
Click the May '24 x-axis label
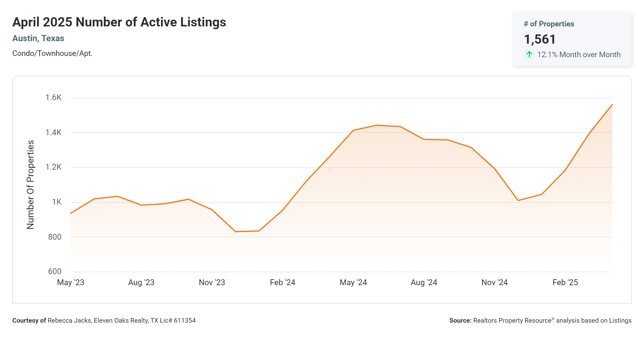pyautogui.click(x=353, y=282)
